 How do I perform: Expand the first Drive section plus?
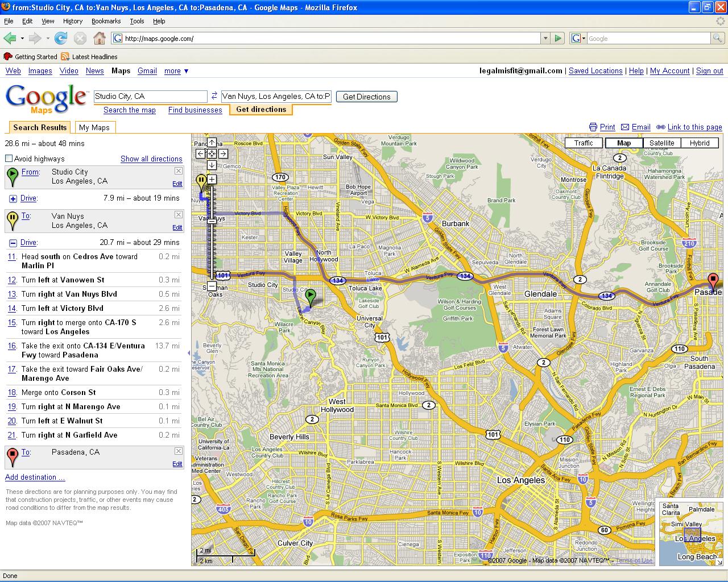pyautogui.click(x=13, y=198)
